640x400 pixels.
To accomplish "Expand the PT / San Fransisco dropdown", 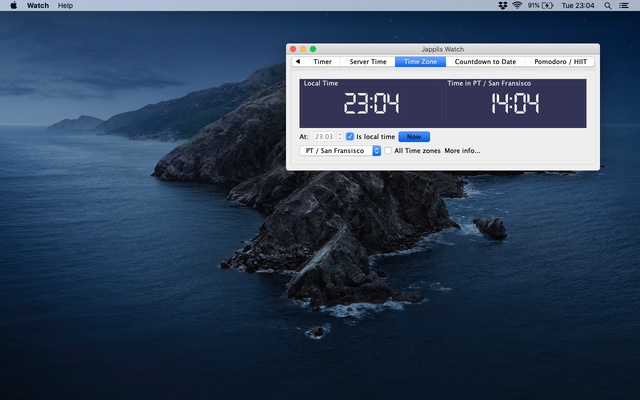I will [x=340, y=151].
